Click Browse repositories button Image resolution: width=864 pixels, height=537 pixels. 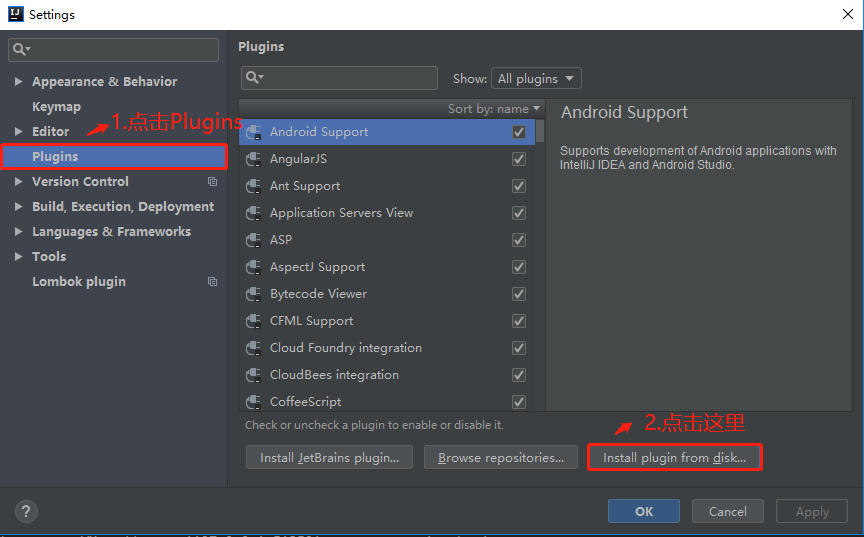(501, 458)
